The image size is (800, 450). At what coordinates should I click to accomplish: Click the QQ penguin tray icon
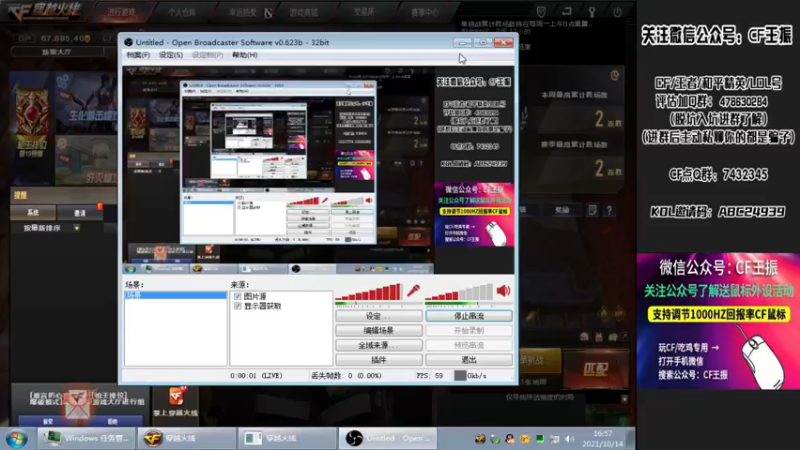(510, 439)
